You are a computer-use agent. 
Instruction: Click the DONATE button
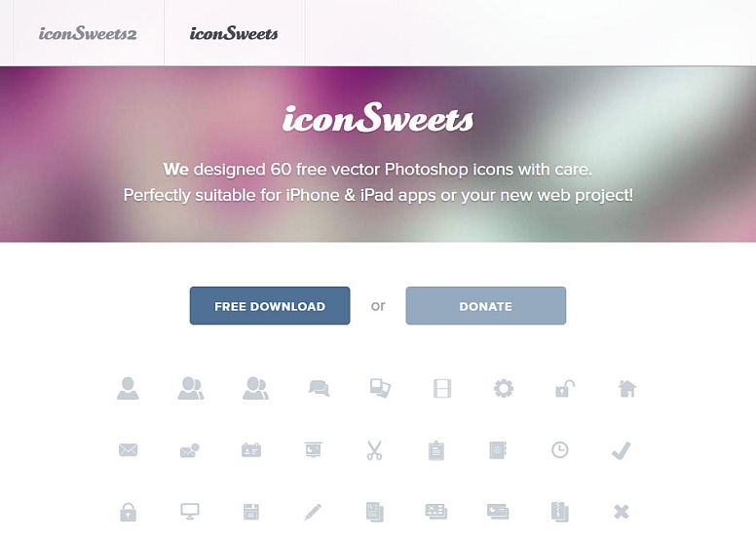tap(485, 305)
